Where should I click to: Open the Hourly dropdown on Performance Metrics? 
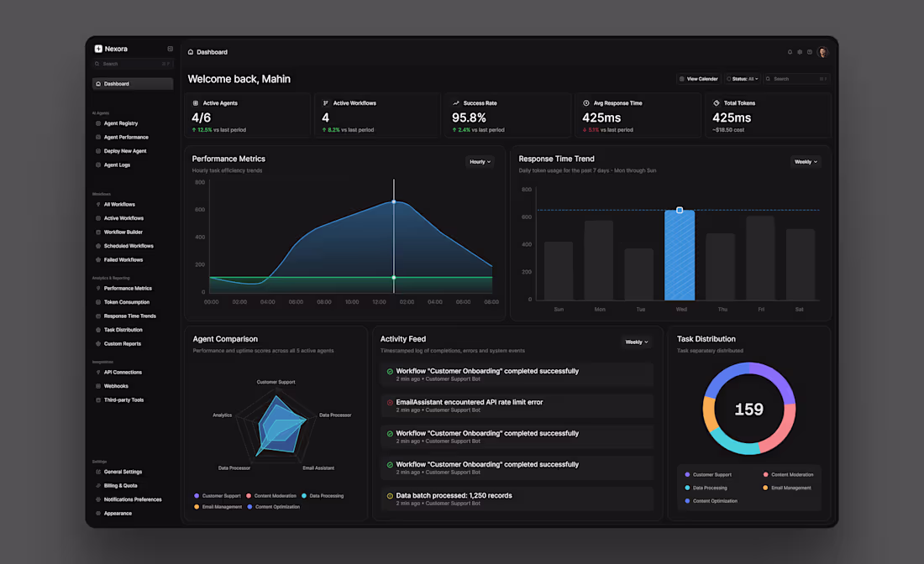pyautogui.click(x=480, y=162)
